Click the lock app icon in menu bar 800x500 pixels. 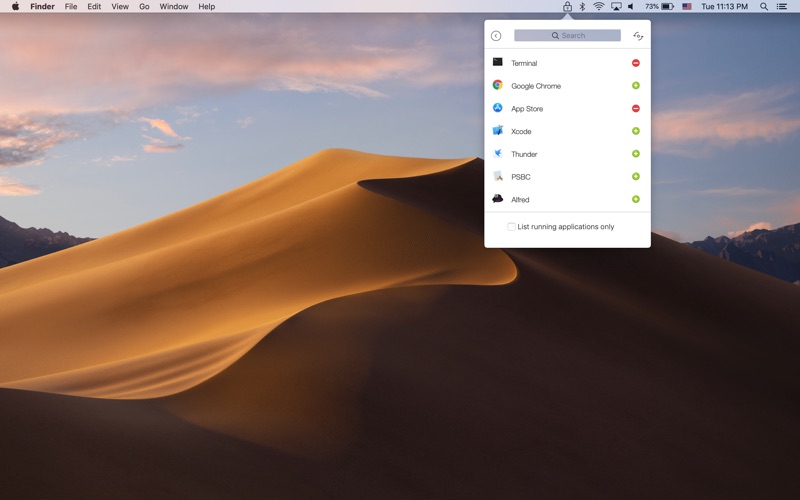[x=567, y=7]
